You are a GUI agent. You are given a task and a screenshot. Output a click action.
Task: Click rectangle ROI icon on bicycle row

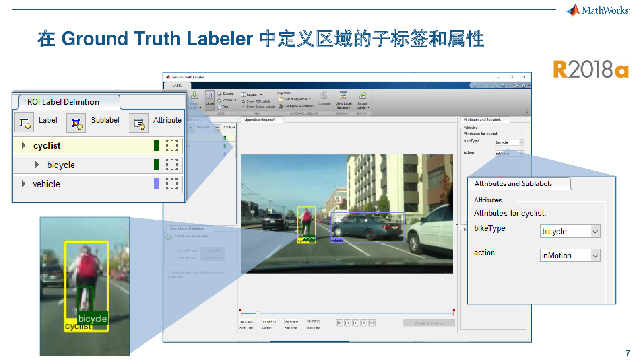tap(172, 165)
